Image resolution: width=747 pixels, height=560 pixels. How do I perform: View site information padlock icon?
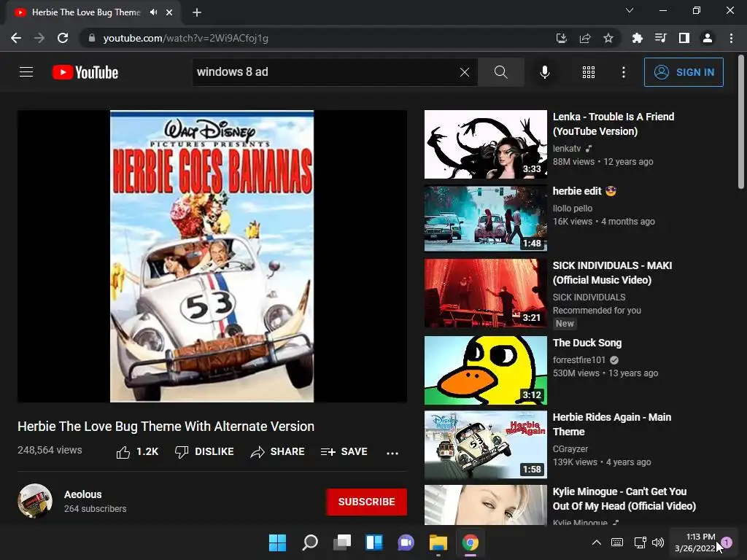92,38
